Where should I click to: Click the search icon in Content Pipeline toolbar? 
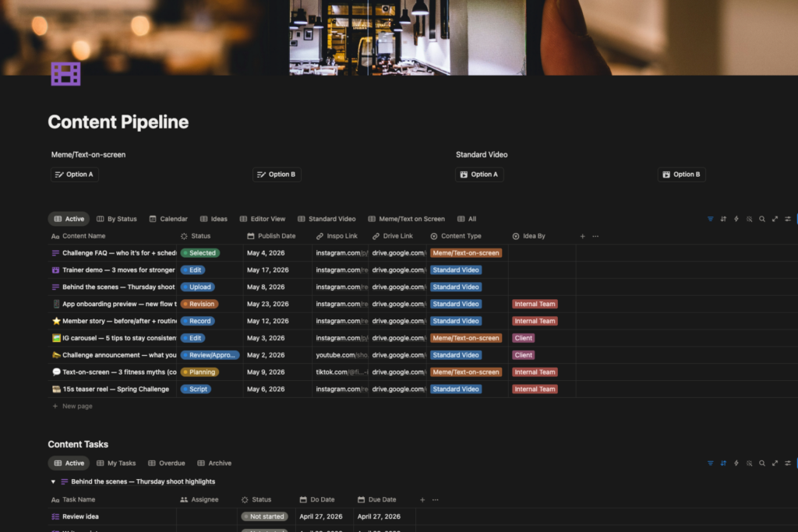tap(762, 219)
